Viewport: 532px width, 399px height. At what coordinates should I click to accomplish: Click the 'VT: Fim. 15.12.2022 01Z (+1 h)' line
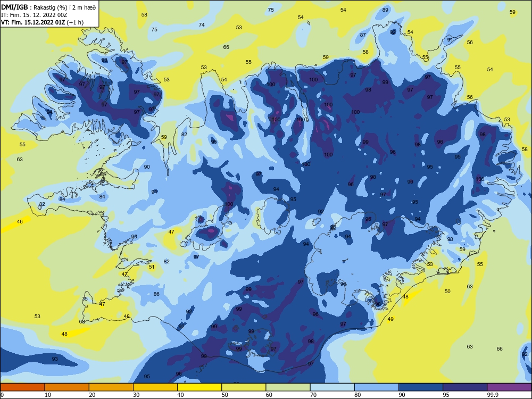(43, 23)
